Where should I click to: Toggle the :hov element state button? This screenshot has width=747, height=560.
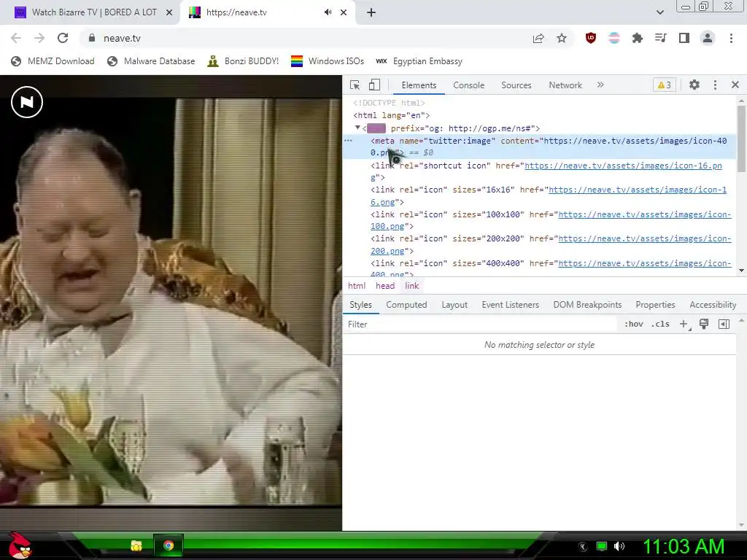click(x=634, y=324)
